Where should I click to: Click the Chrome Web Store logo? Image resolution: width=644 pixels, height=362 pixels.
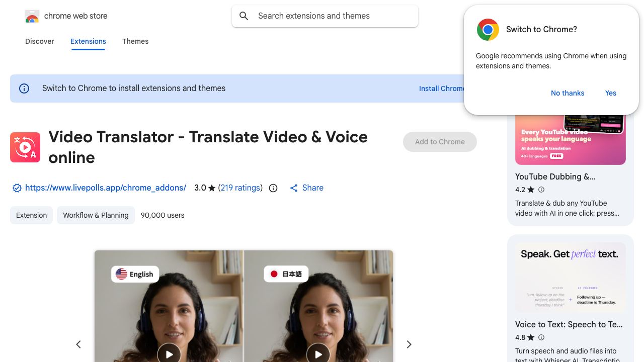click(32, 16)
